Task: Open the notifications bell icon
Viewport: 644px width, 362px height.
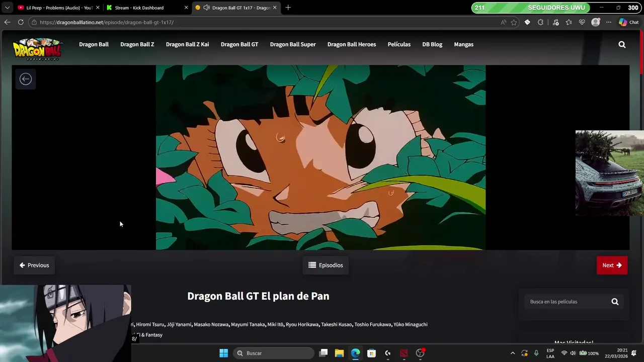Action: point(634,353)
